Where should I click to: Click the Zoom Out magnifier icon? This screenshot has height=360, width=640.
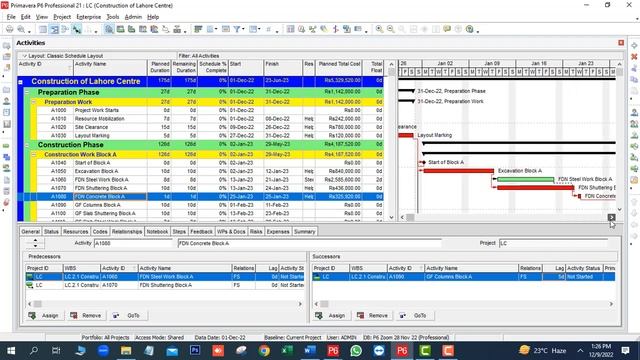(391, 29)
